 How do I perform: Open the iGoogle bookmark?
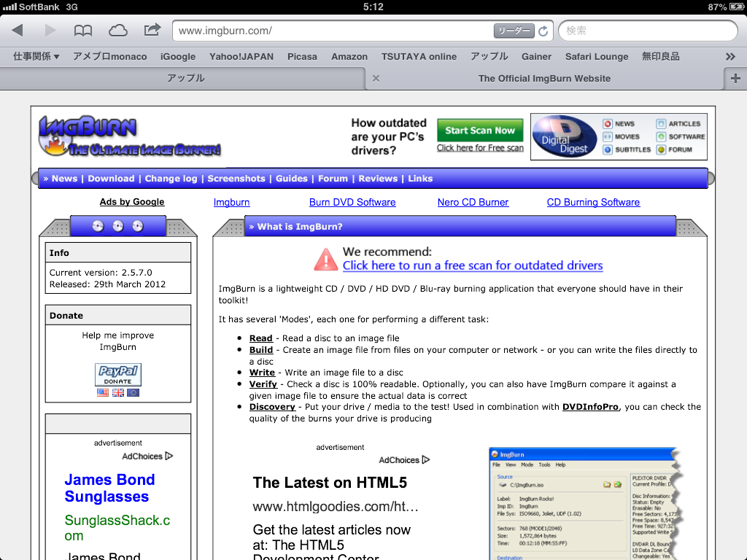[x=178, y=56]
